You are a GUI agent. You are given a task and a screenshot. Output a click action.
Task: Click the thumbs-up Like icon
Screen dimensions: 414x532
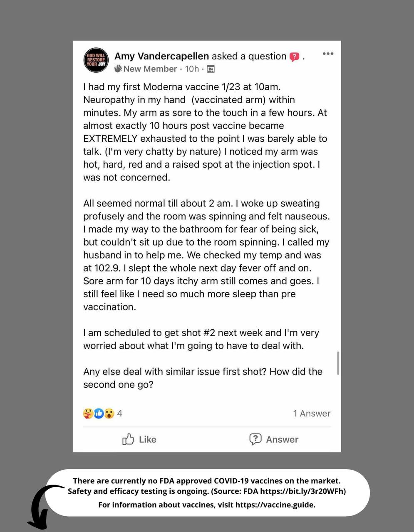pos(128,439)
